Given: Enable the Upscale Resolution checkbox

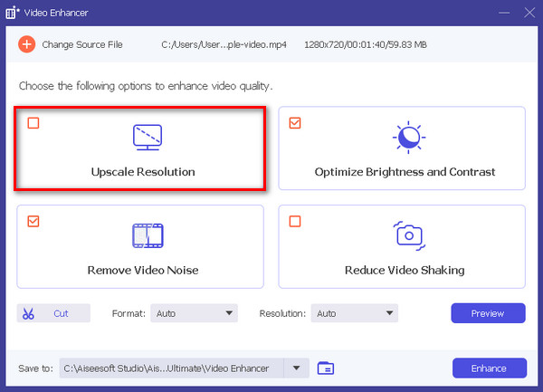Looking at the screenshot, I should tap(33, 123).
